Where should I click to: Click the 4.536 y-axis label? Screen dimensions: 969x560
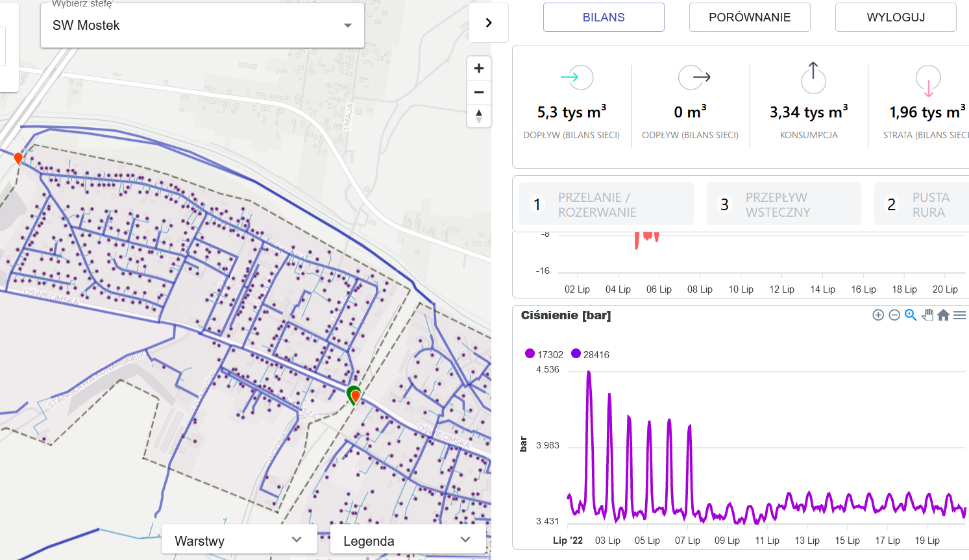[548, 369]
